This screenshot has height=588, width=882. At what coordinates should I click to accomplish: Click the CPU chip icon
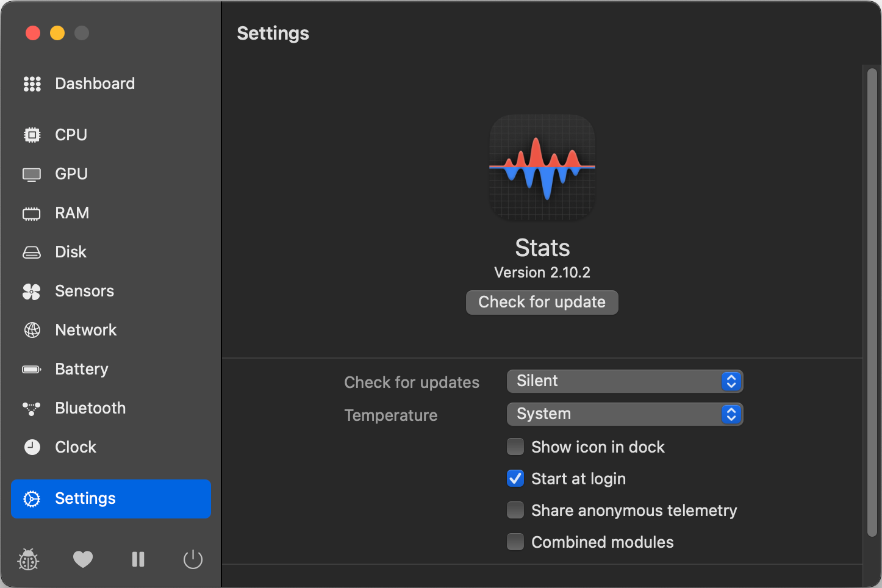32,135
